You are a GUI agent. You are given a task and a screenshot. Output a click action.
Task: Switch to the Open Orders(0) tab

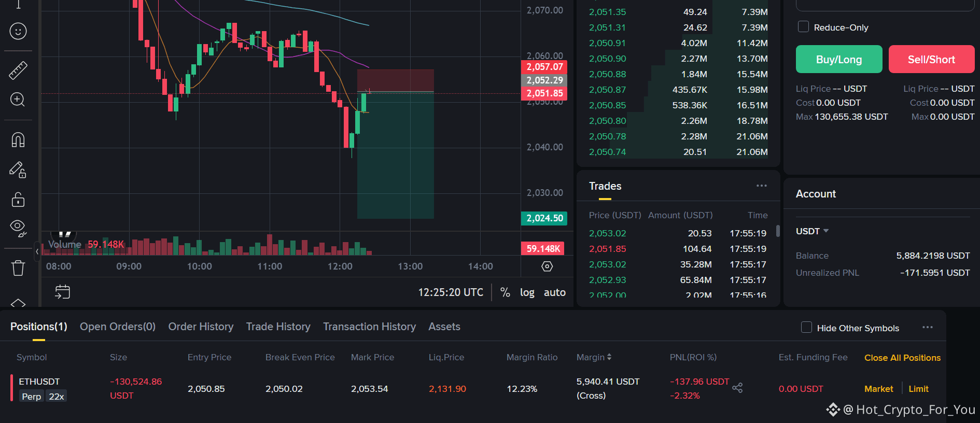pyautogui.click(x=118, y=327)
